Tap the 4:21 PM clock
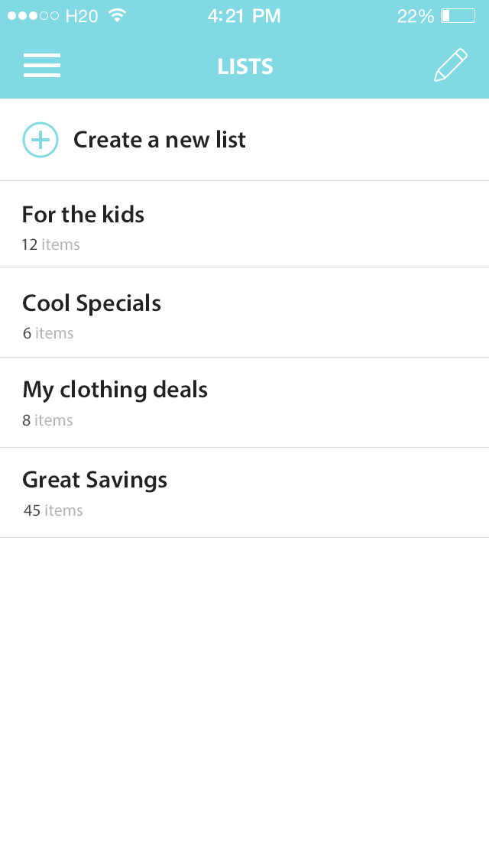Image resolution: width=489 pixels, height=868 pixels. 244,16
